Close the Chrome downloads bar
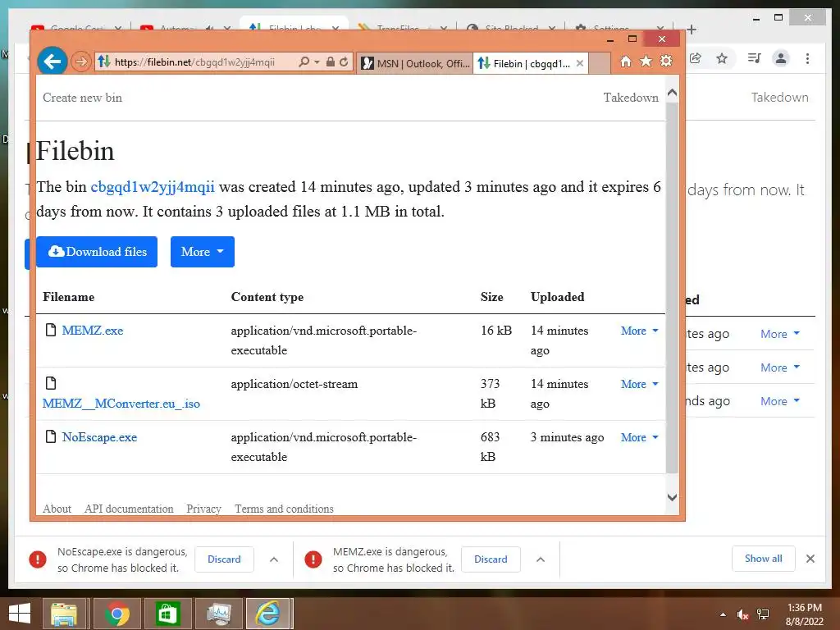Image resolution: width=840 pixels, height=630 pixels. coord(810,559)
